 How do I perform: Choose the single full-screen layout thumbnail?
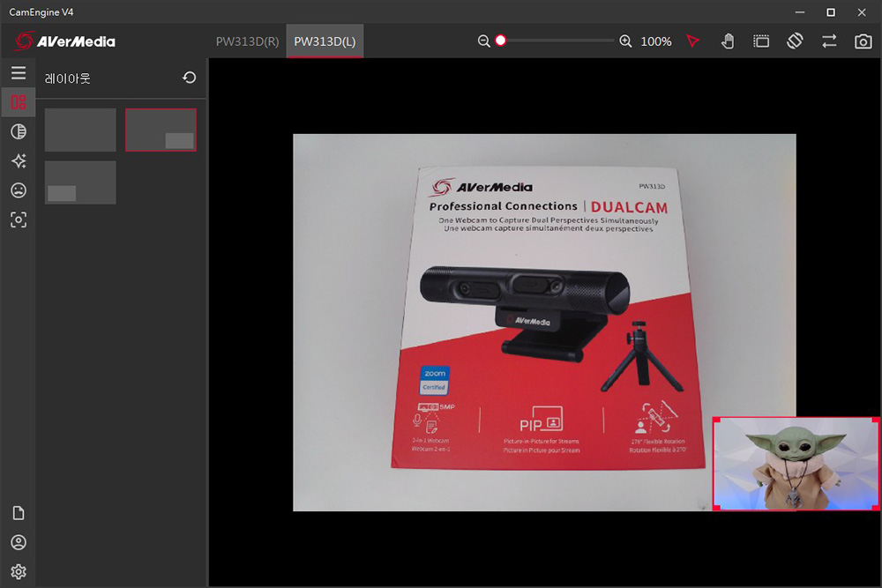(80, 130)
